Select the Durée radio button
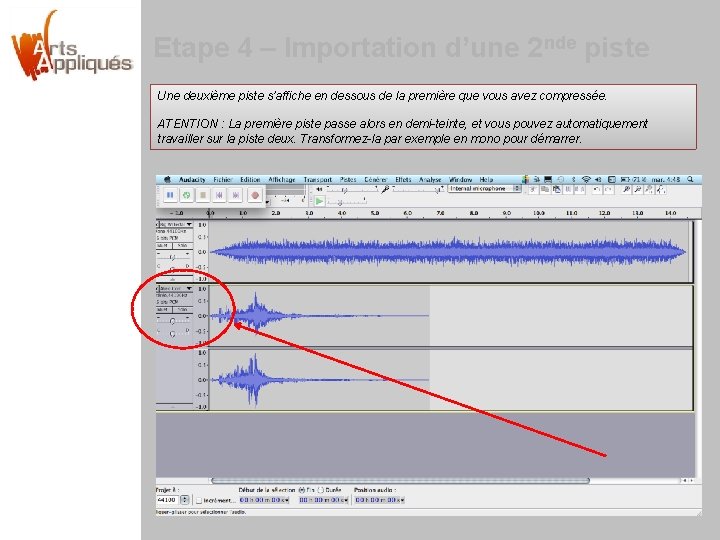Image resolution: width=720 pixels, height=540 pixels. pos(321,490)
